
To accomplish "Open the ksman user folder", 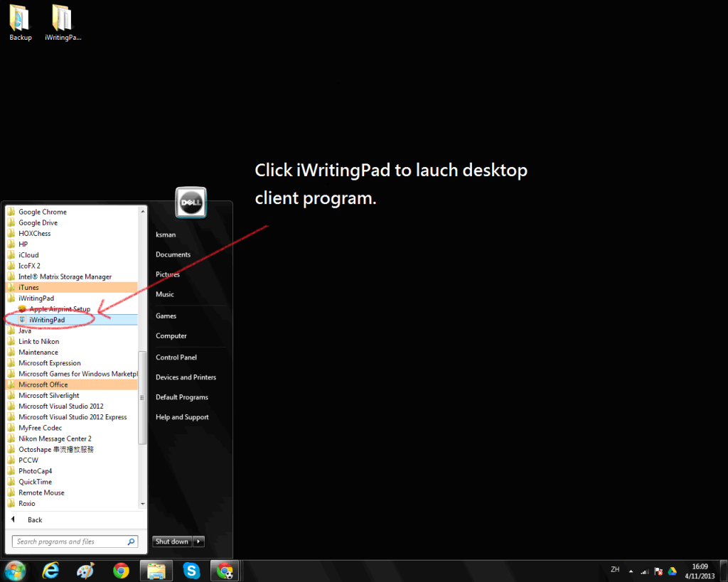I will [166, 235].
